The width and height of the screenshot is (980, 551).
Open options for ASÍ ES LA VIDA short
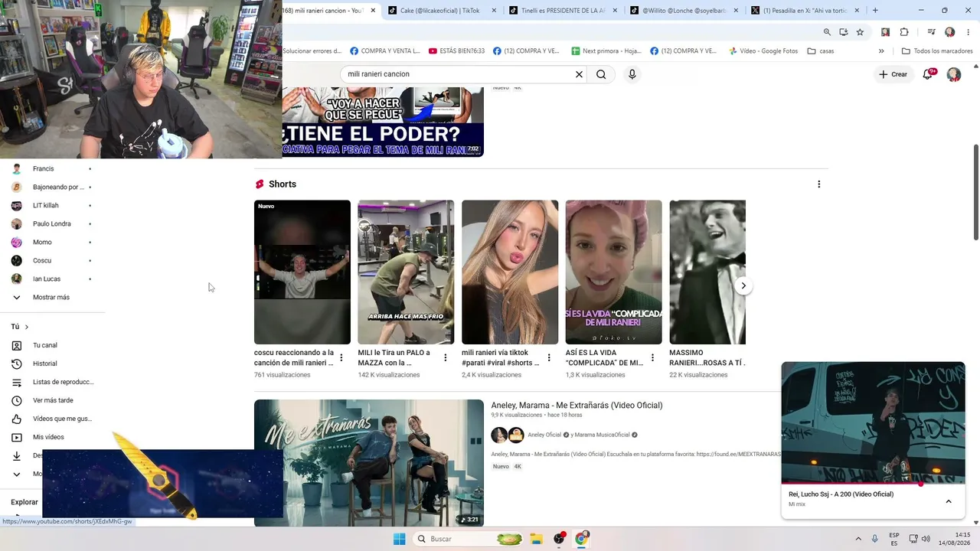tap(653, 357)
